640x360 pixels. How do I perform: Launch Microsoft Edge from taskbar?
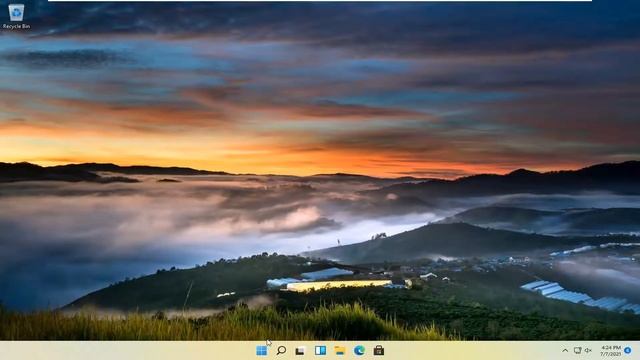pyautogui.click(x=359, y=351)
